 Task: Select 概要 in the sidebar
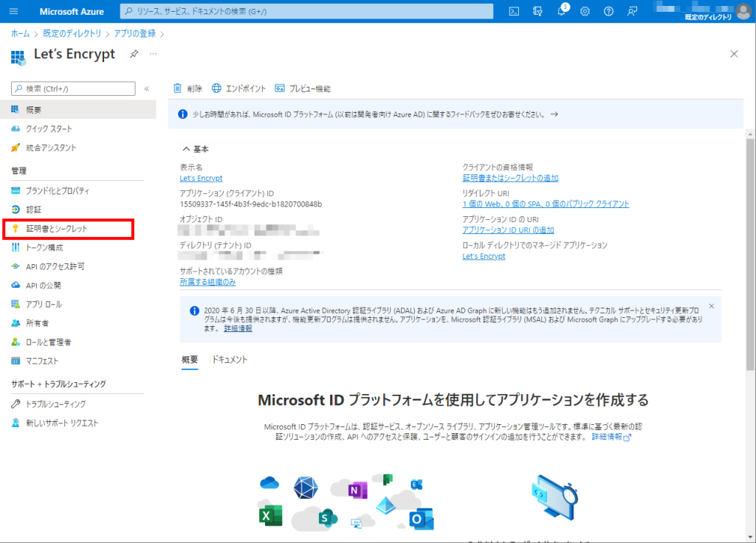point(78,109)
